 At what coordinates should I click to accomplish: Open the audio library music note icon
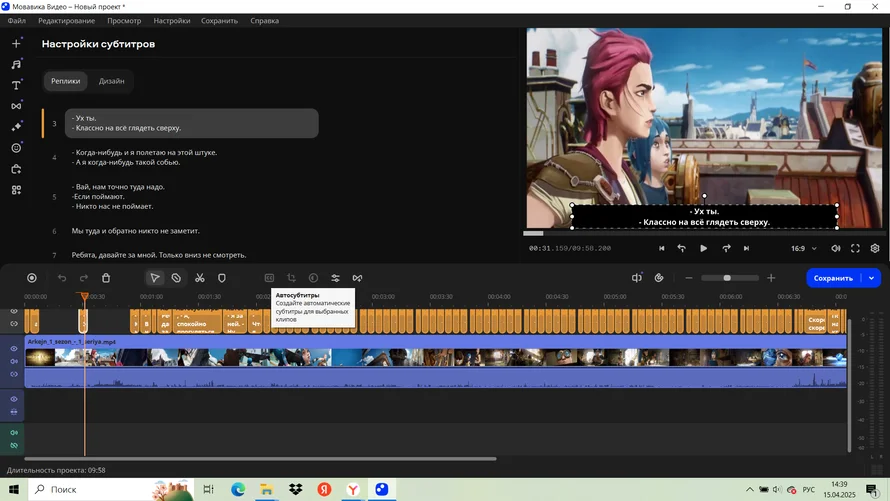[x=16, y=64]
